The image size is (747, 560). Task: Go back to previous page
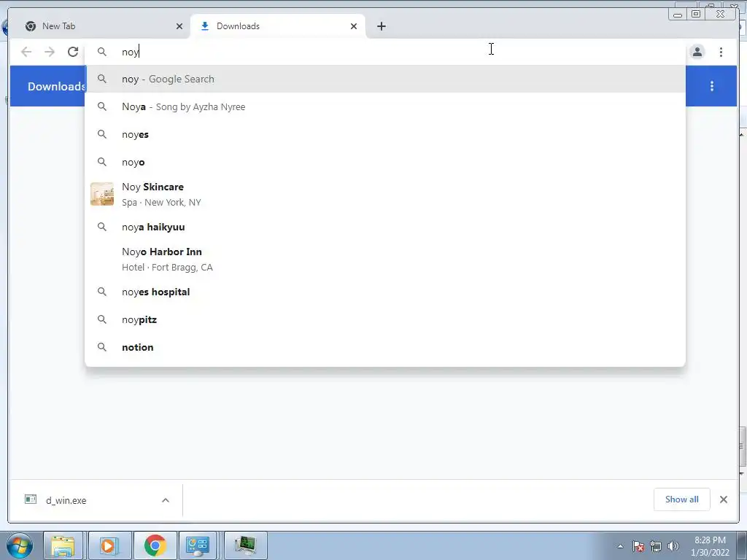[x=26, y=52]
